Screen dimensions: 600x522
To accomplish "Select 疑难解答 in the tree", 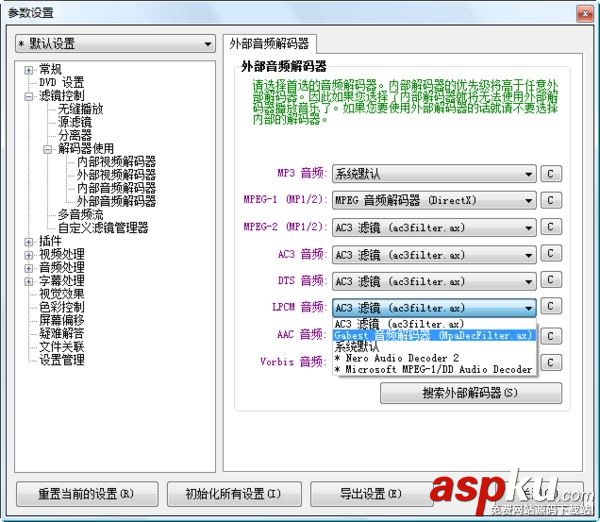I will (x=62, y=333).
